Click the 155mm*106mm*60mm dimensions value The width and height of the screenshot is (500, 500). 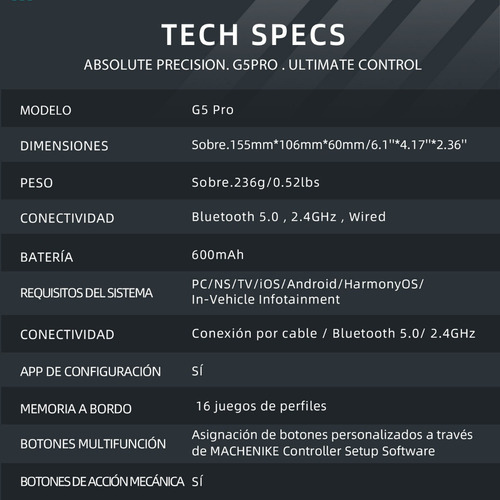pyautogui.click(x=329, y=145)
